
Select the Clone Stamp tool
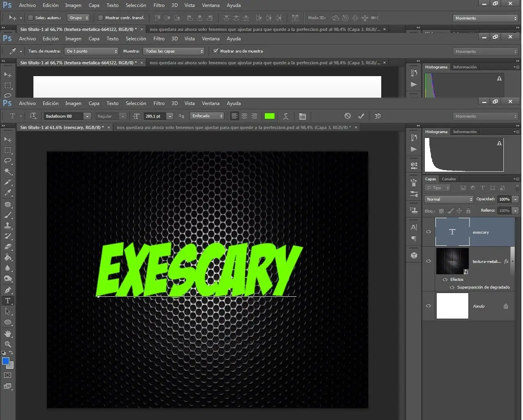click(8, 225)
